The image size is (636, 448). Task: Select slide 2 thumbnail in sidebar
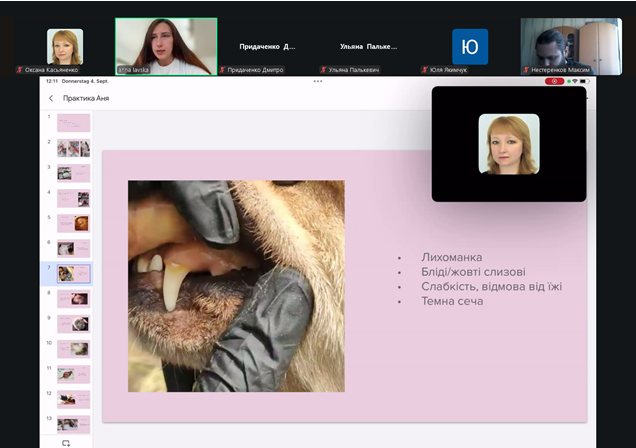point(73,148)
